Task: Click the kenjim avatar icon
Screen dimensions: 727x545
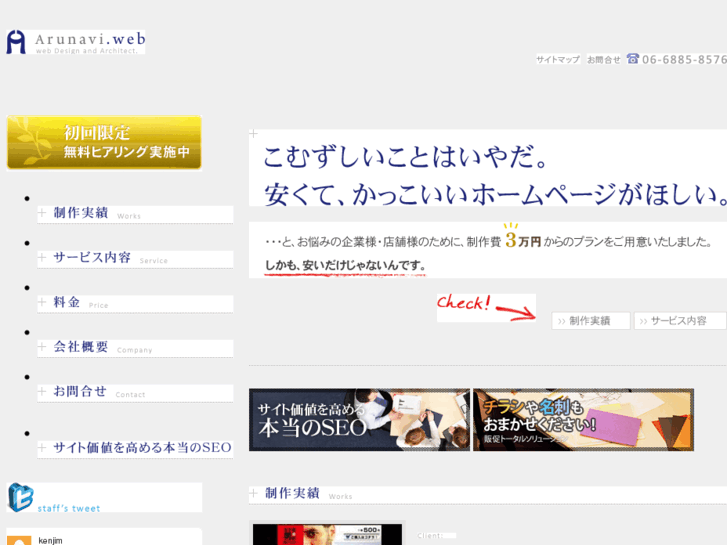Action: click(x=19, y=540)
